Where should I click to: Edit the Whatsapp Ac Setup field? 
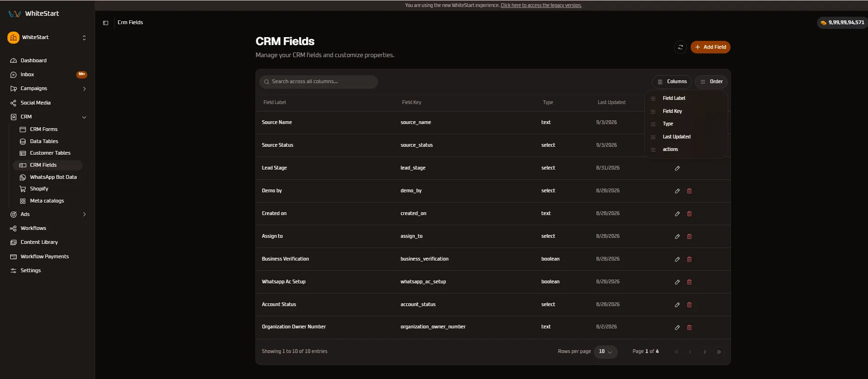coord(677,282)
